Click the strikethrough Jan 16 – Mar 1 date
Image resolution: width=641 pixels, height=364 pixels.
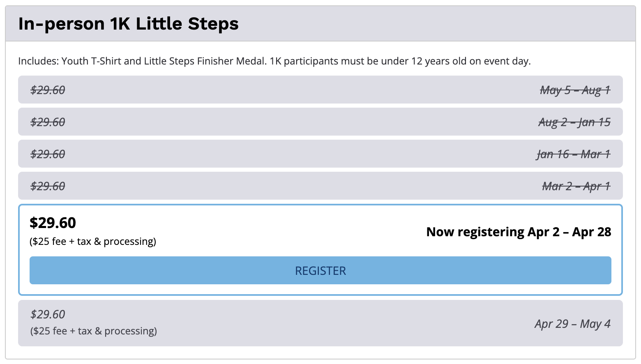pos(574,154)
